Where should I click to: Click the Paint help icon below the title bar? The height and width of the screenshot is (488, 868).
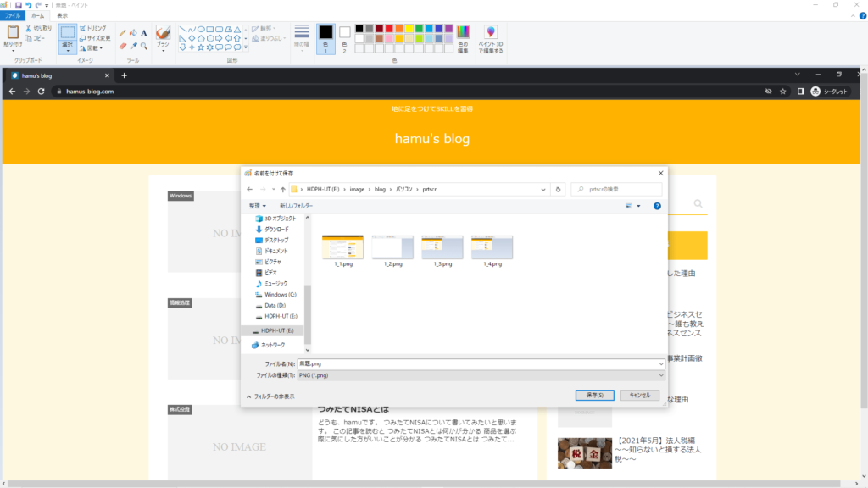(862, 16)
